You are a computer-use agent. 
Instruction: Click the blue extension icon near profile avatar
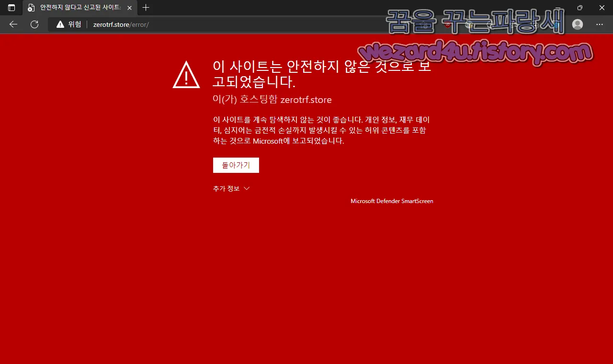click(556, 24)
